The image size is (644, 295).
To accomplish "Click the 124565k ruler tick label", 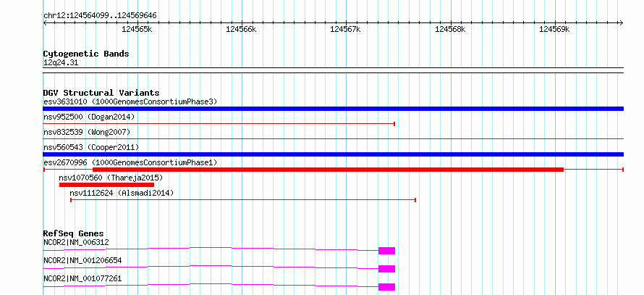I will pyautogui.click(x=137, y=29).
